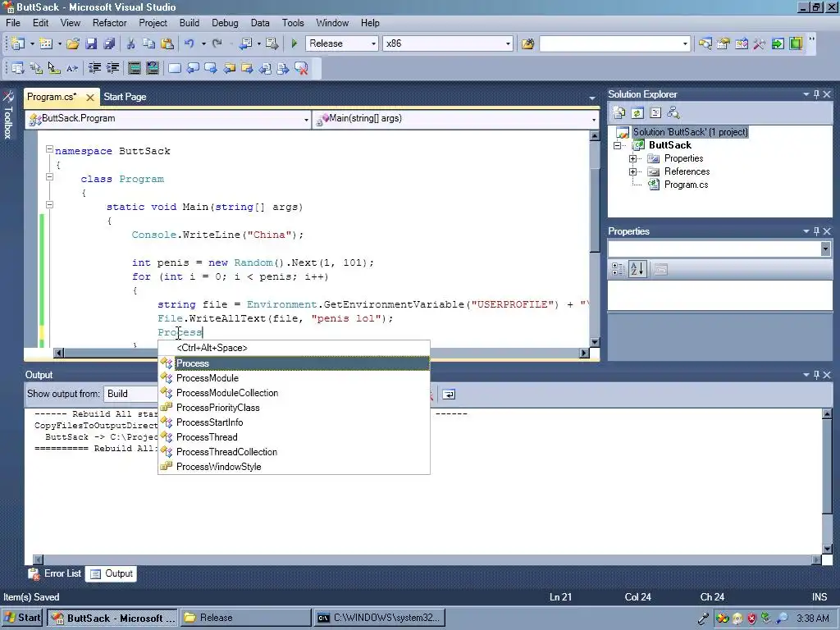Screen dimensions: 840x630
Task: Open the Start Page green arrow icon
Action: click(x=778, y=43)
